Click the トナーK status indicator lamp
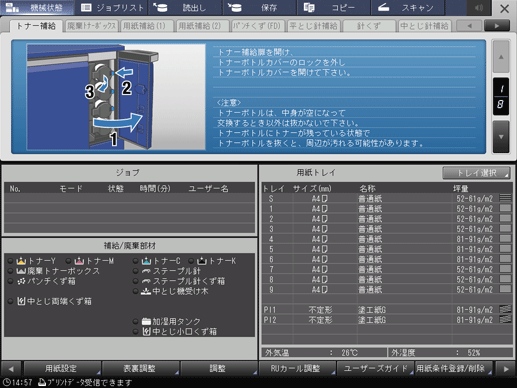The width and height of the screenshot is (517, 388). coord(191,261)
